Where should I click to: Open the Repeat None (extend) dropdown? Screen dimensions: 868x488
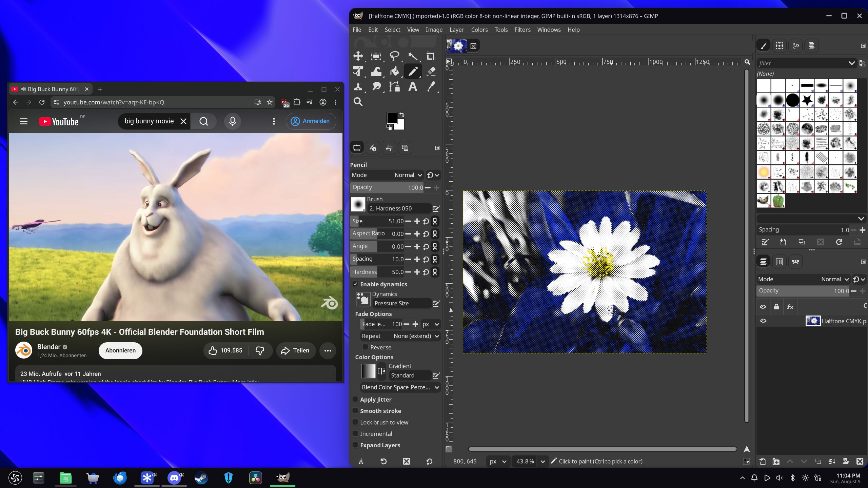tap(400, 336)
